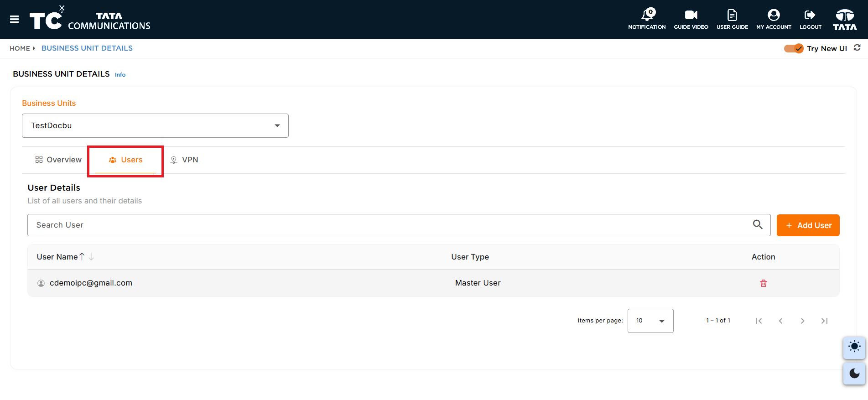Open the hamburger navigation menu
Viewport: 868px width, 400px height.
(15, 19)
